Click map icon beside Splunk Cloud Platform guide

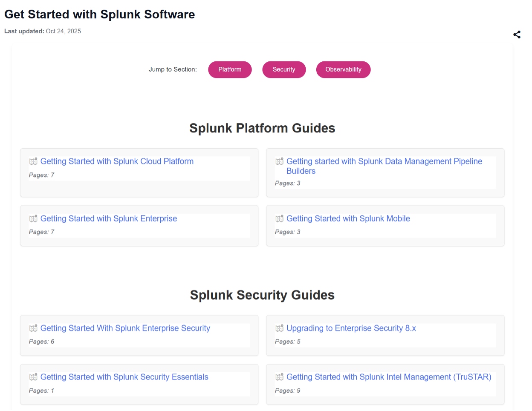click(33, 161)
